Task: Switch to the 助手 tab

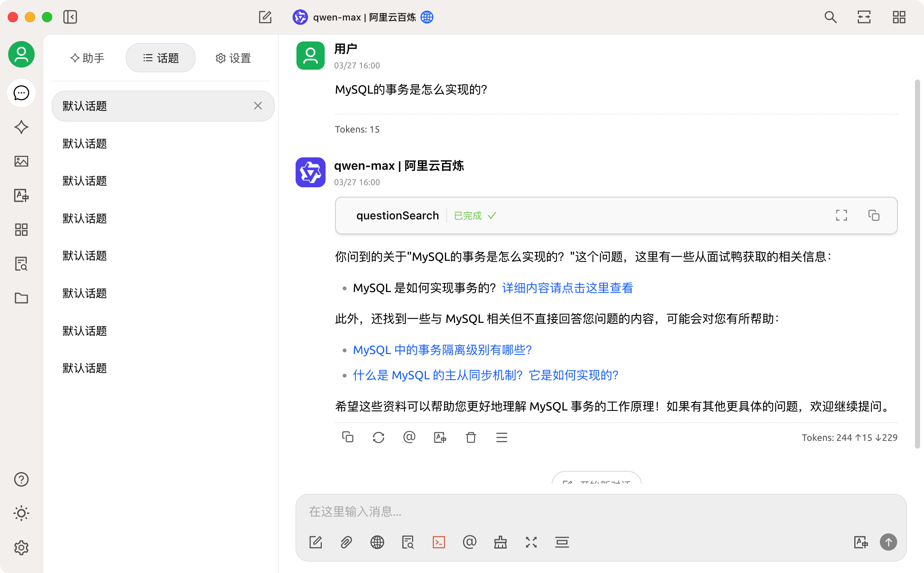Action: [x=88, y=58]
